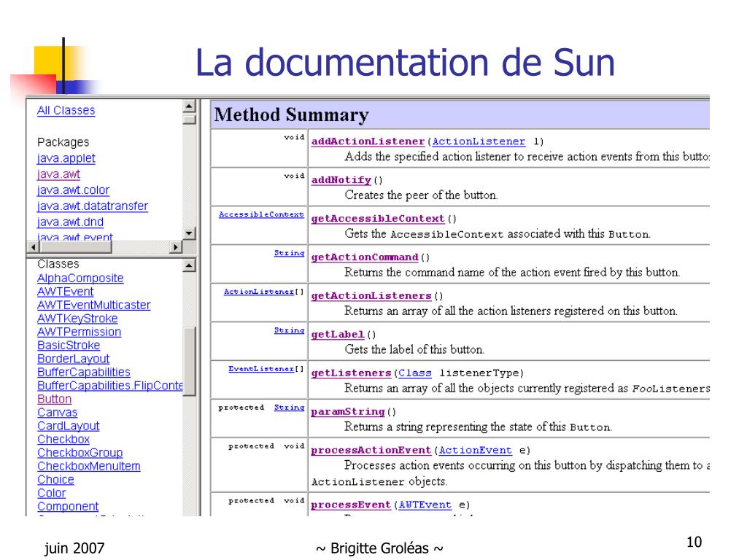Open the java.awt.color package link

(74, 190)
